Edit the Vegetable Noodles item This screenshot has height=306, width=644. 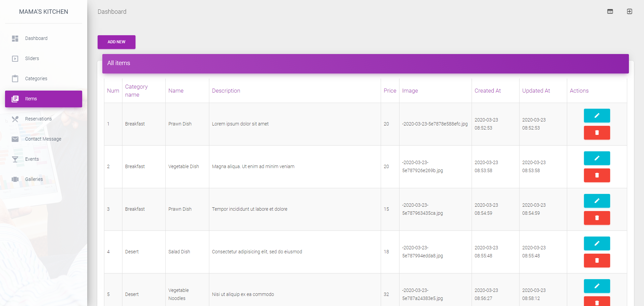coord(597,286)
